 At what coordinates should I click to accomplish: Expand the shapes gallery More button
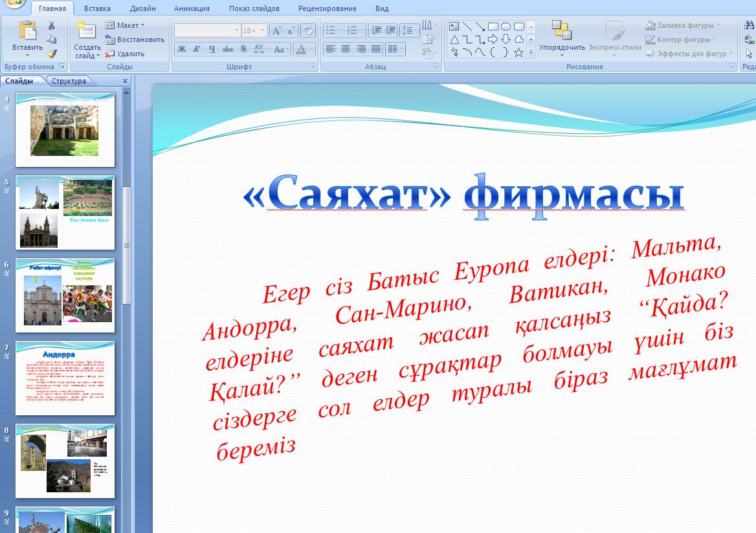click(531, 52)
